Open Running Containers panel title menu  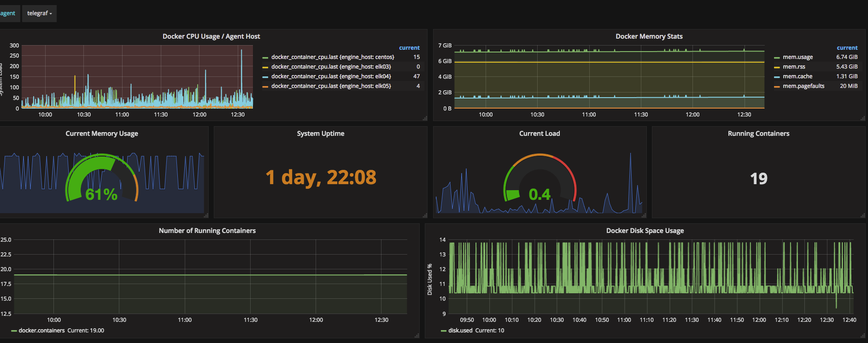point(758,134)
